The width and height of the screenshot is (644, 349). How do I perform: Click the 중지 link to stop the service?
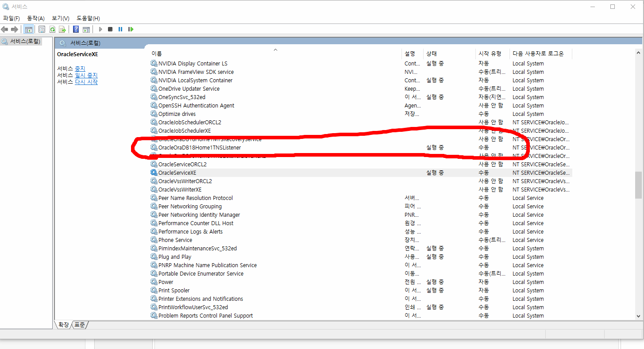[x=80, y=69]
